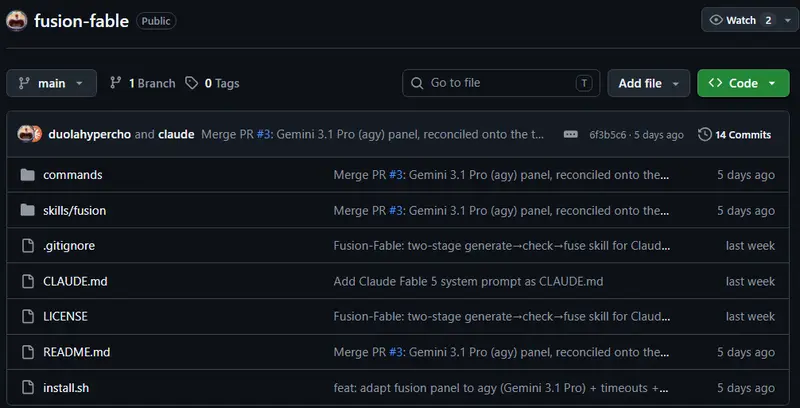Click 'last week' in LICENSE row

point(751,316)
